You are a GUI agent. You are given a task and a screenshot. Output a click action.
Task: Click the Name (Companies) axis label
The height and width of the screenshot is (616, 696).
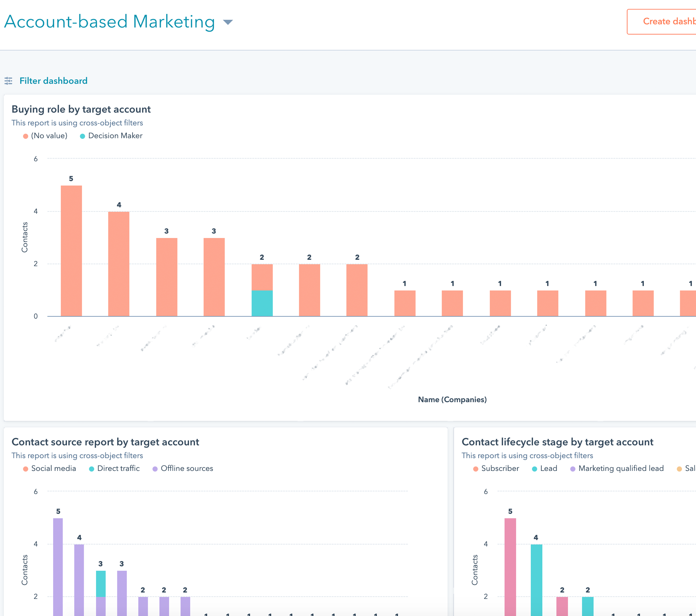(x=452, y=400)
